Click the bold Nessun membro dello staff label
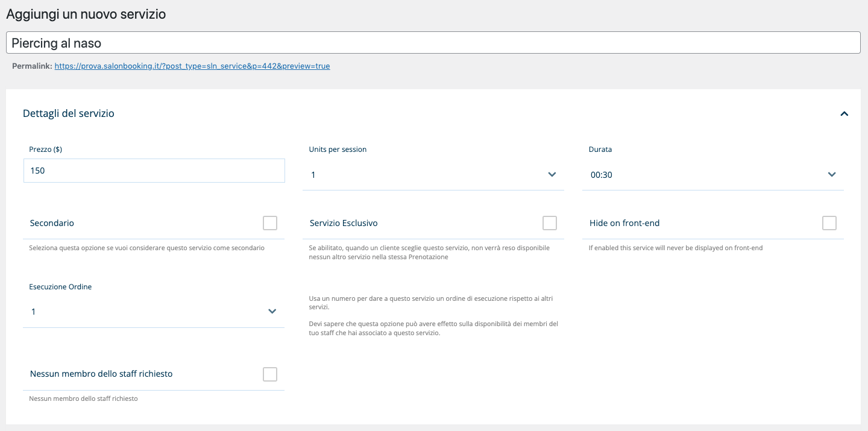 [101, 374]
